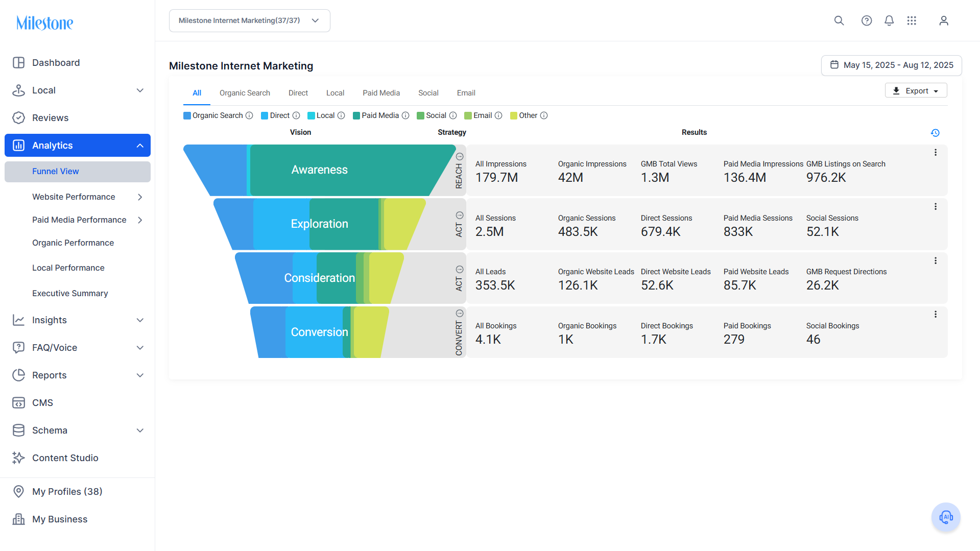
Task: Open the apps grid menu
Action: tap(912, 20)
